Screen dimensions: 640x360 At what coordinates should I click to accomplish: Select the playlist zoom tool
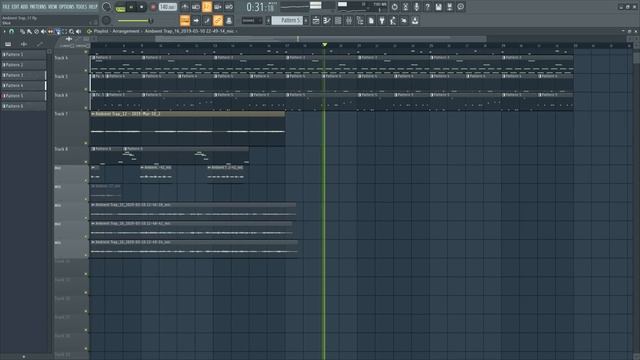tap(71, 31)
